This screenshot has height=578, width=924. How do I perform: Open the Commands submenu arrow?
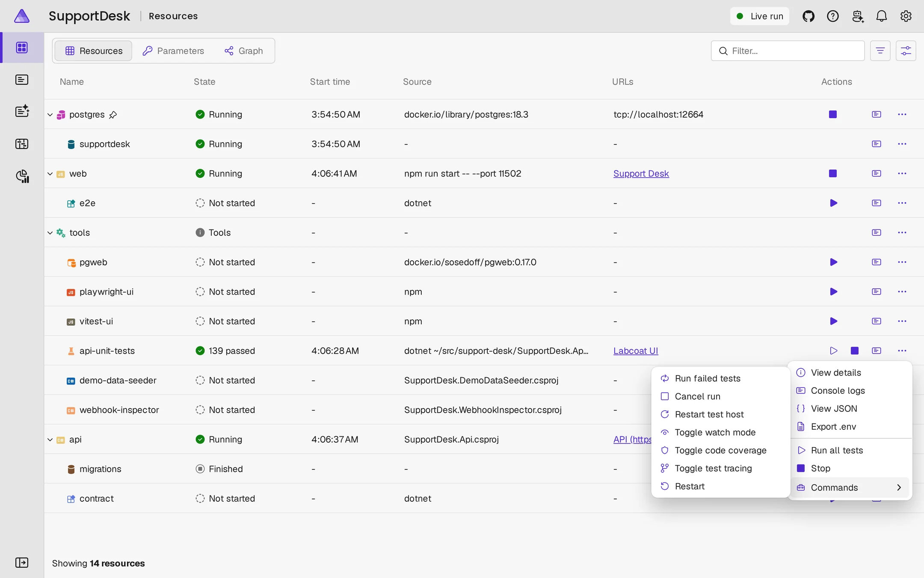tap(899, 488)
